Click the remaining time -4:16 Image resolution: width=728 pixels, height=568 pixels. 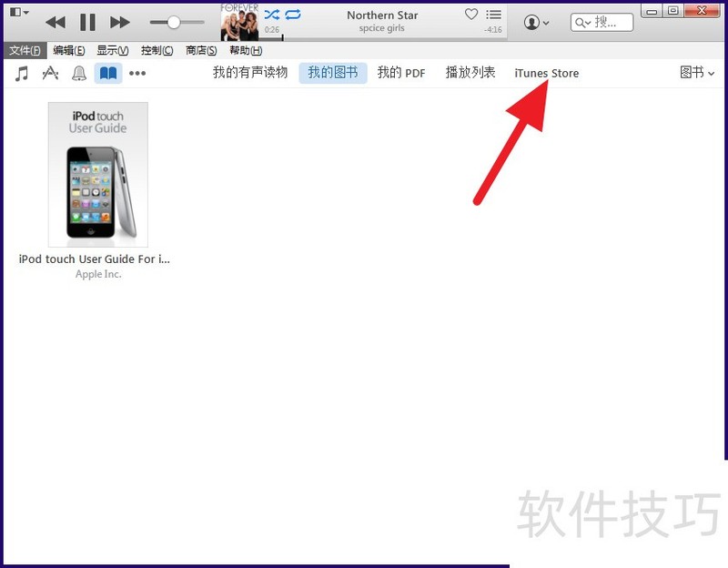point(492,30)
